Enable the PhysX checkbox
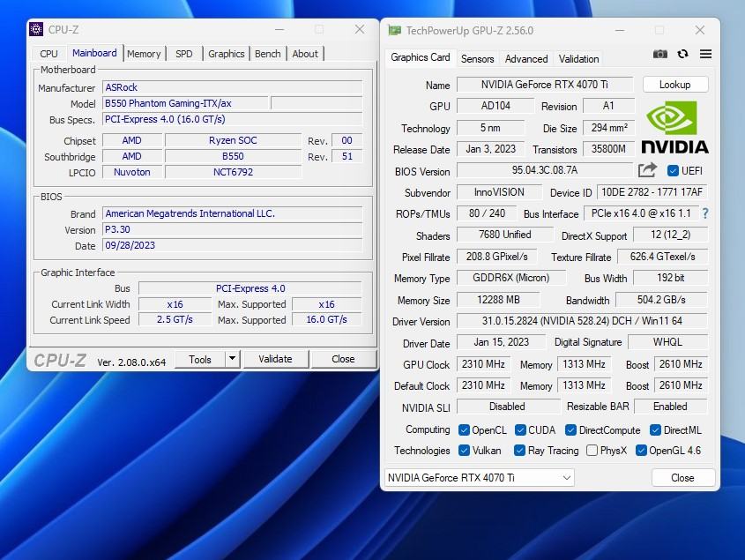 click(592, 450)
